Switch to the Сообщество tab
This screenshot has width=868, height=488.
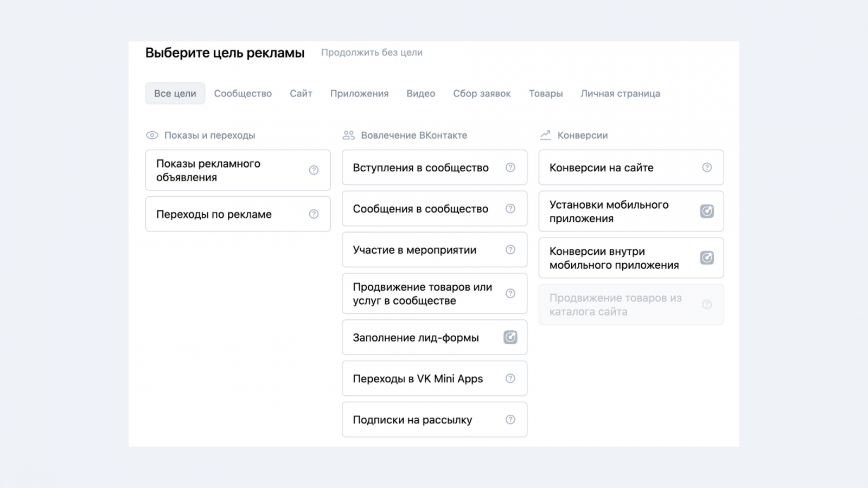point(242,93)
